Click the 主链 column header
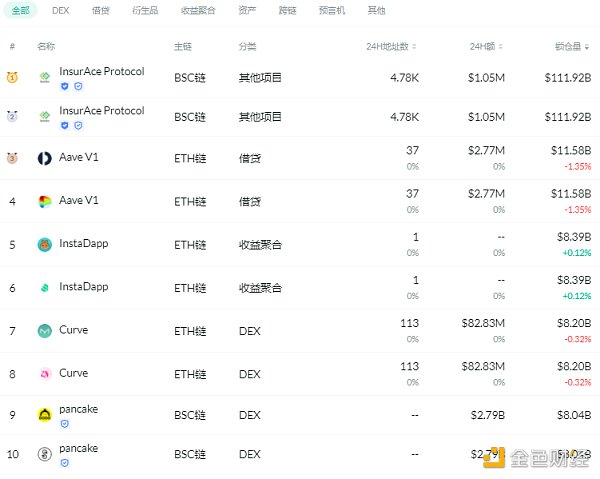Viewport: 600px width, 479px height. click(x=183, y=47)
